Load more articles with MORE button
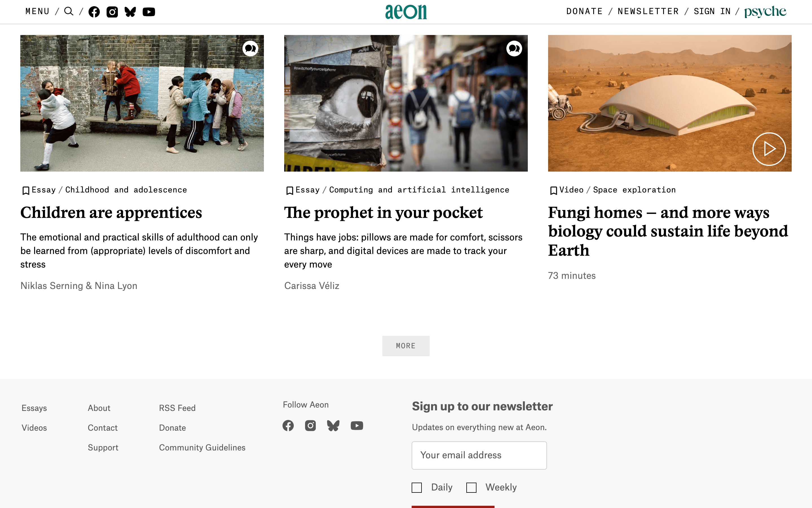Viewport: 812px width, 508px height. (406, 346)
